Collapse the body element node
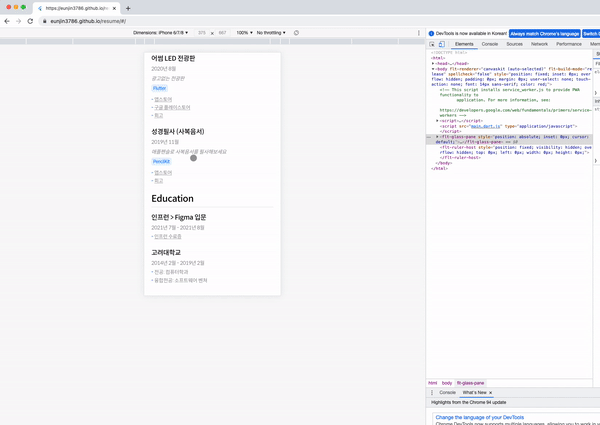600x425 pixels. [433, 69]
